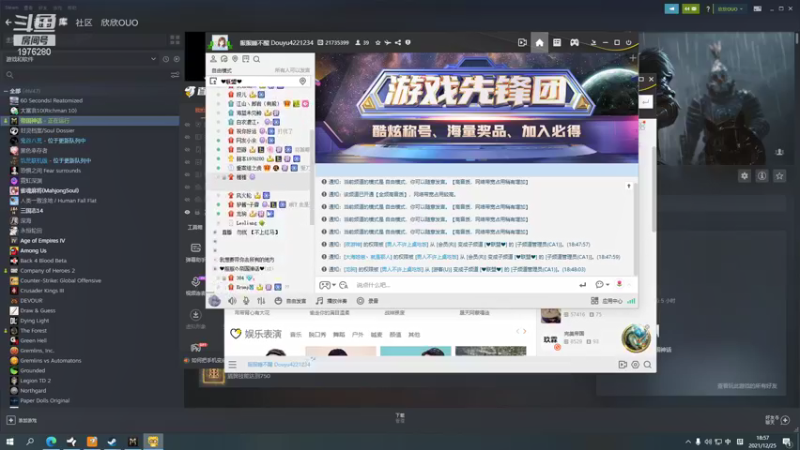Viewport: 800px width, 450px height.
Task: Open the dropdown arrow in YY title bar
Action: [x=593, y=43]
